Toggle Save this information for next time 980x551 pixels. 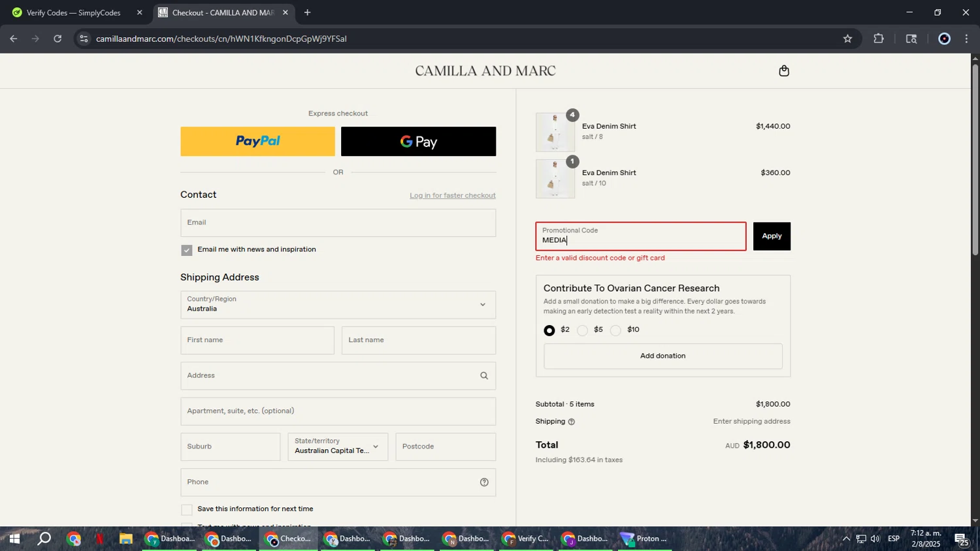(x=187, y=509)
